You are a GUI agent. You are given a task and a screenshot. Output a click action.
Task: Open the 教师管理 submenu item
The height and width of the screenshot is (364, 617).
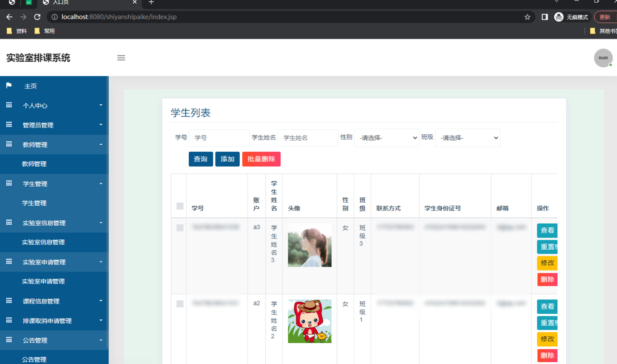[x=34, y=164]
